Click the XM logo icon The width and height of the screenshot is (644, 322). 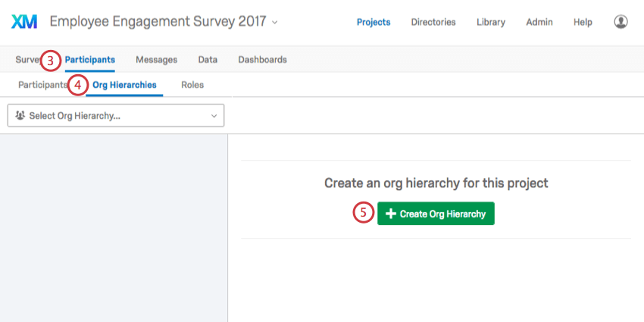click(24, 22)
